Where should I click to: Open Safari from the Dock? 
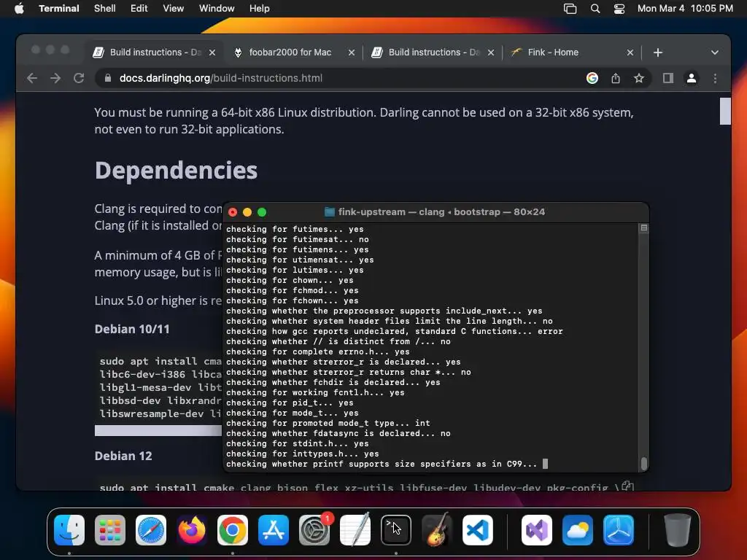[151, 530]
